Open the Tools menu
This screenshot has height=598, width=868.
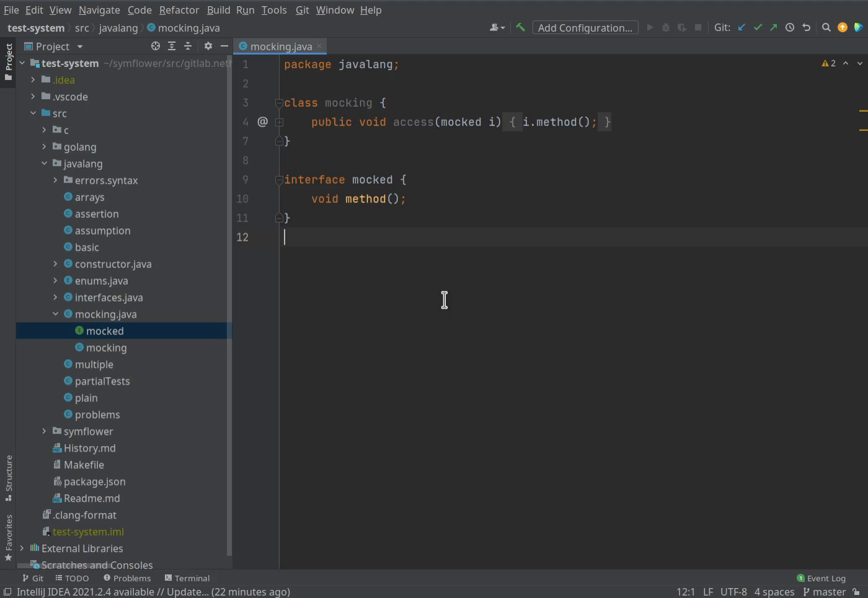273,10
